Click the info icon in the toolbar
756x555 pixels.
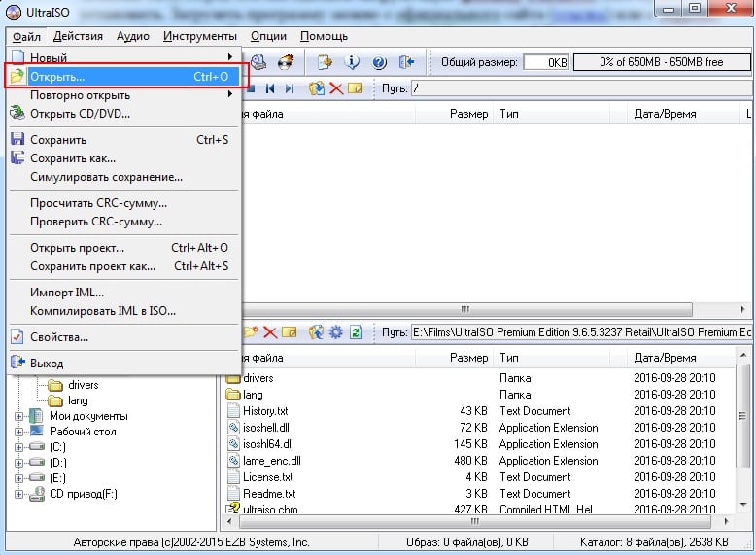point(353,62)
